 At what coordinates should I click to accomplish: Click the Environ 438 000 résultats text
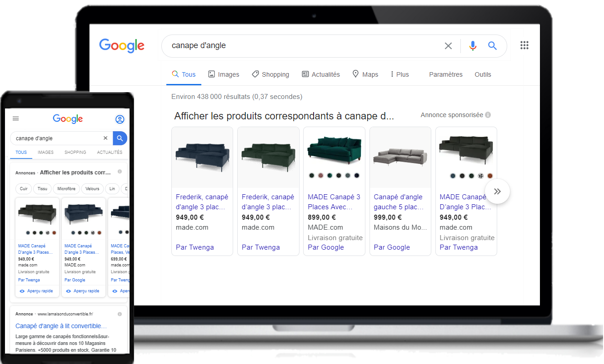point(237,97)
